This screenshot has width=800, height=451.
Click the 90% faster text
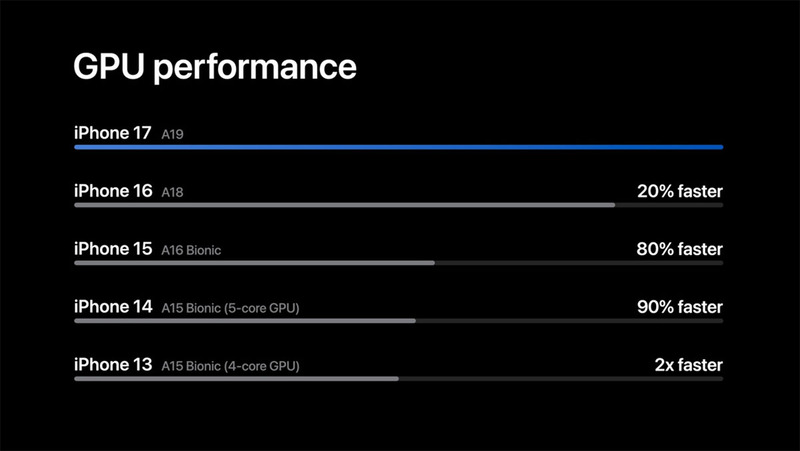[679, 307]
